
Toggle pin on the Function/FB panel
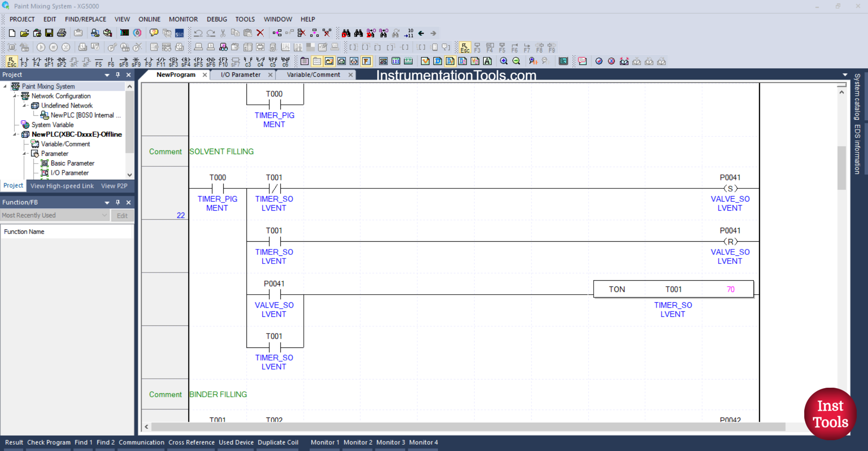(x=118, y=202)
